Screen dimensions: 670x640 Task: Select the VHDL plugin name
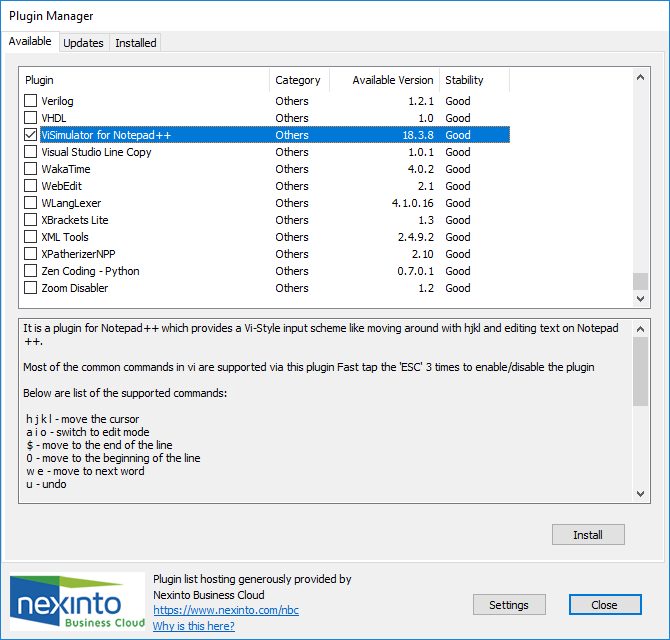click(x=54, y=118)
